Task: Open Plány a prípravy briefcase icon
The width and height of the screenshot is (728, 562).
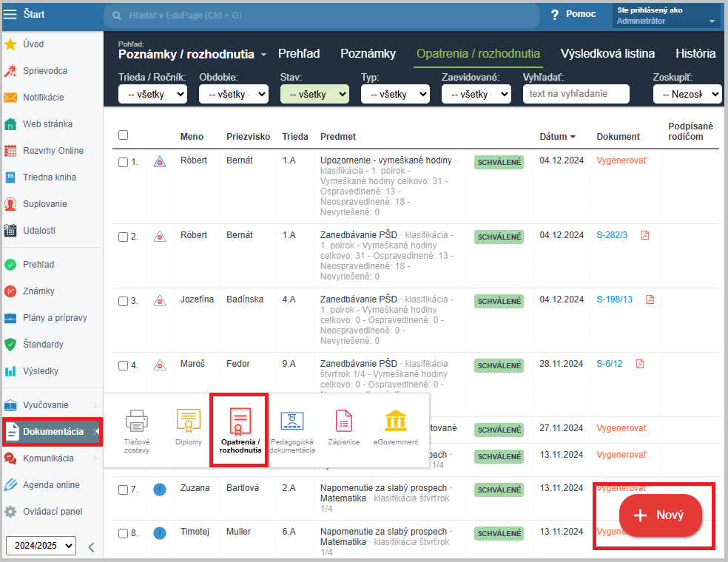Action: click(10, 318)
